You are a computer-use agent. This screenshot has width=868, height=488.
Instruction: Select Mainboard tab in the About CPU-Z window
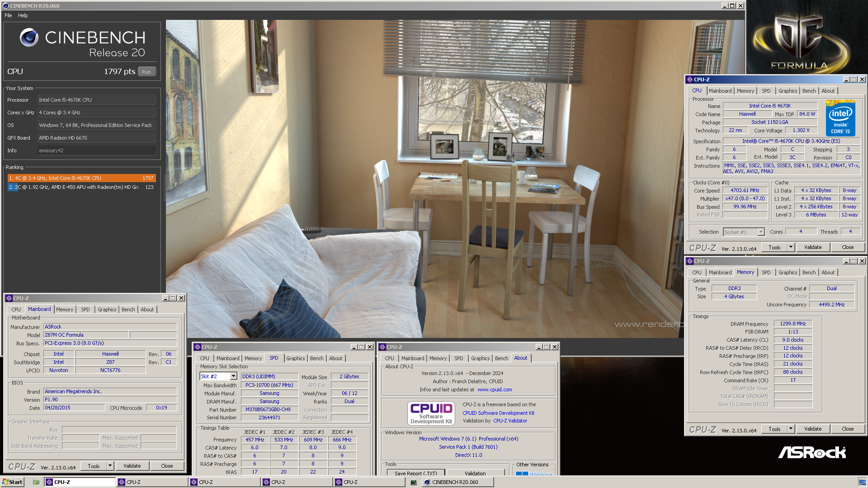coord(413,358)
